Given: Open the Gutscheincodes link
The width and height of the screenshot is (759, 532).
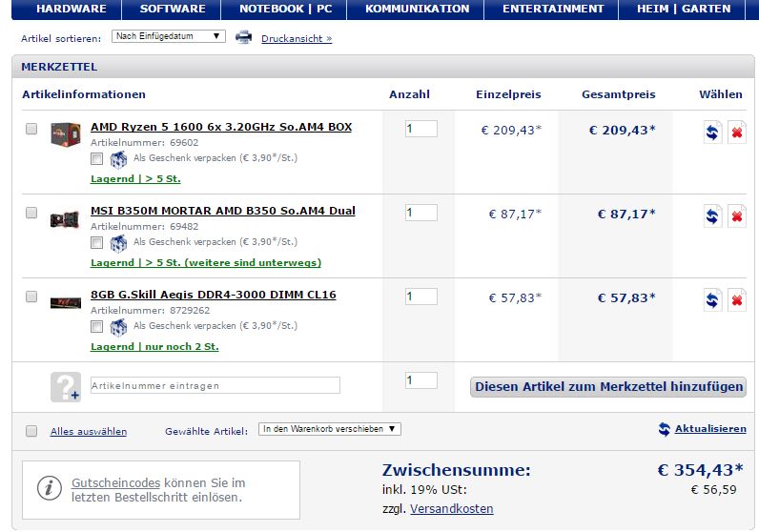Looking at the screenshot, I should click(x=115, y=483).
